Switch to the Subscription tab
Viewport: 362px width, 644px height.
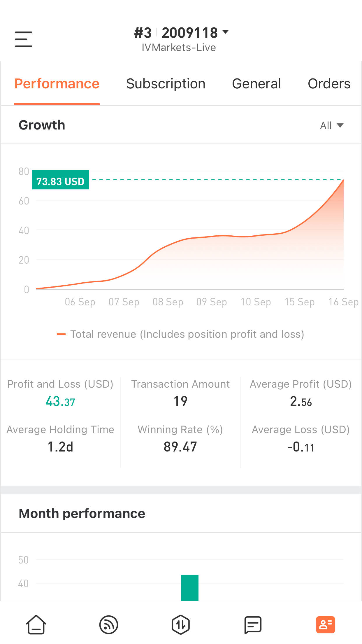[166, 84]
